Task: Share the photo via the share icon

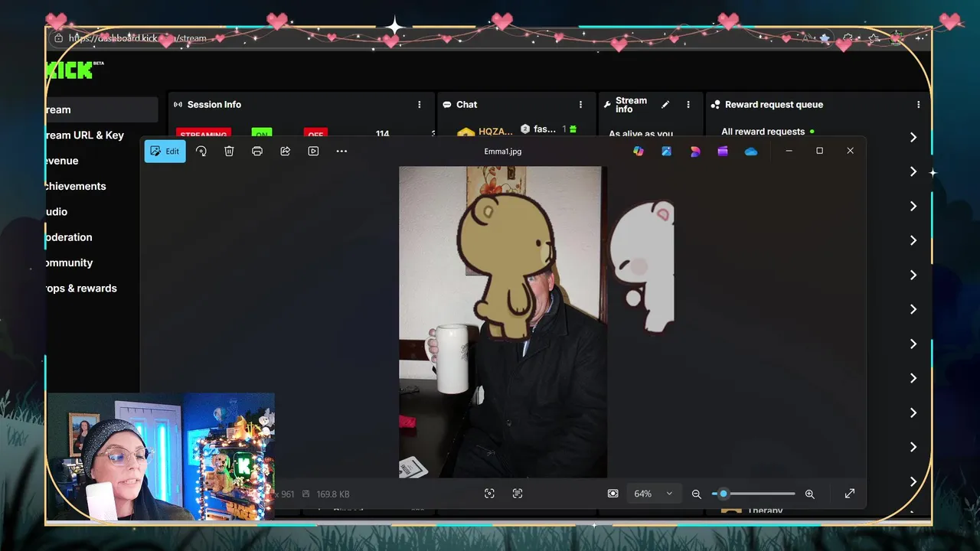Action: pyautogui.click(x=285, y=152)
